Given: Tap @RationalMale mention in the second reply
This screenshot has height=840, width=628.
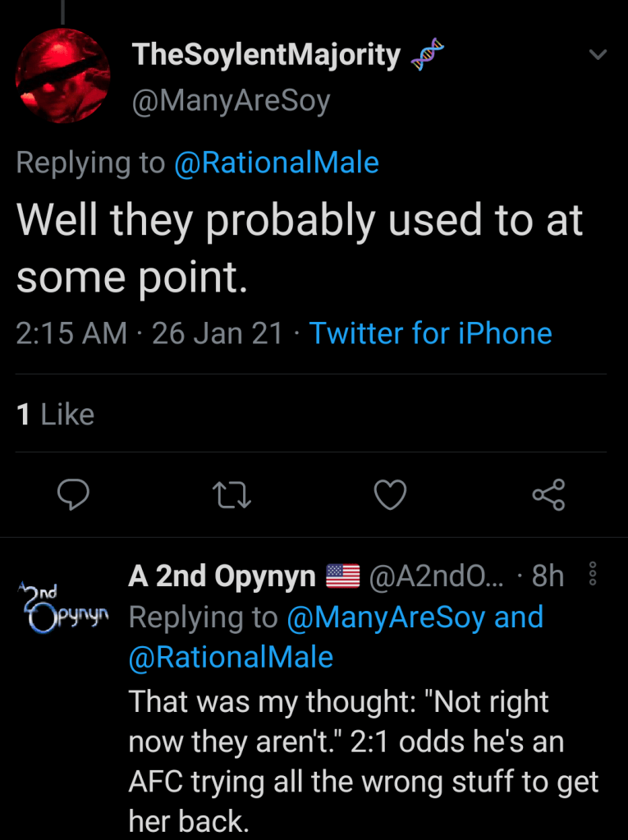Looking at the screenshot, I should 231,657.
